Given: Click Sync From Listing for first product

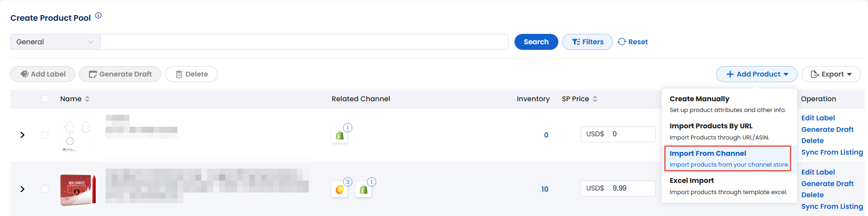Looking at the screenshot, I should pyautogui.click(x=832, y=152).
